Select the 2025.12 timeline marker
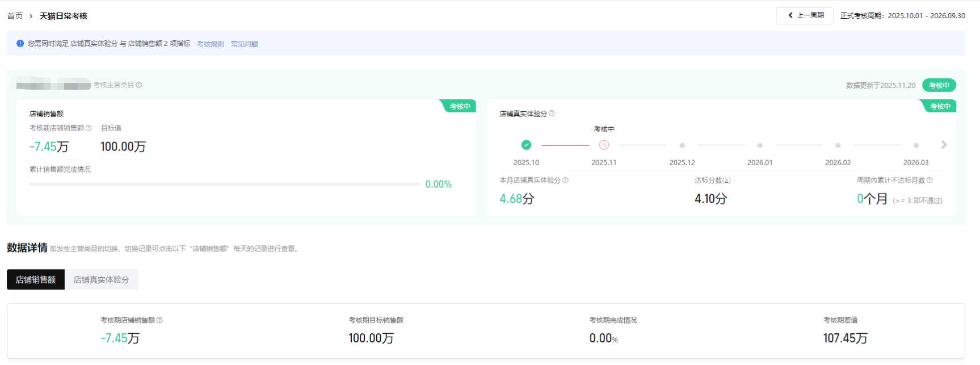 point(682,146)
